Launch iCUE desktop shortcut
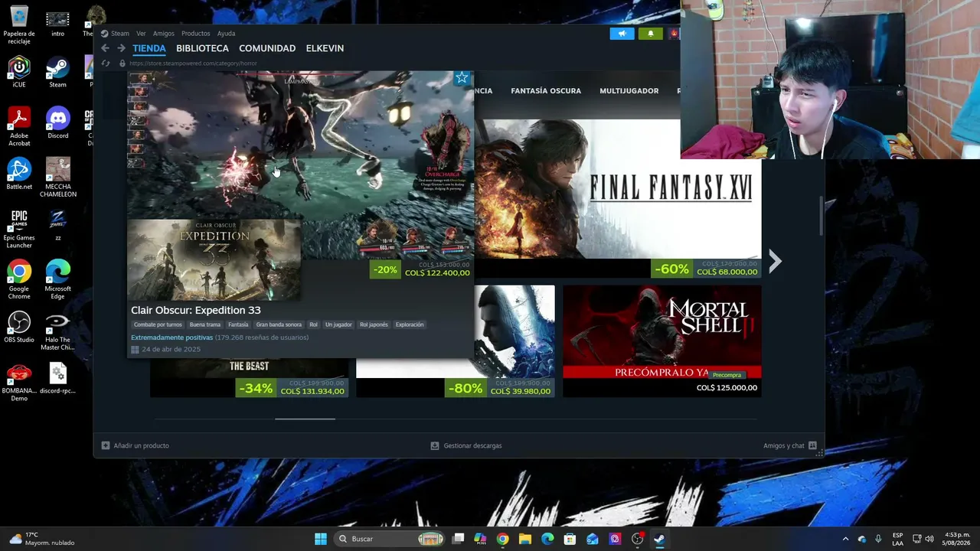The height and width of the screenshot is (551, 980). click(19, 72)
